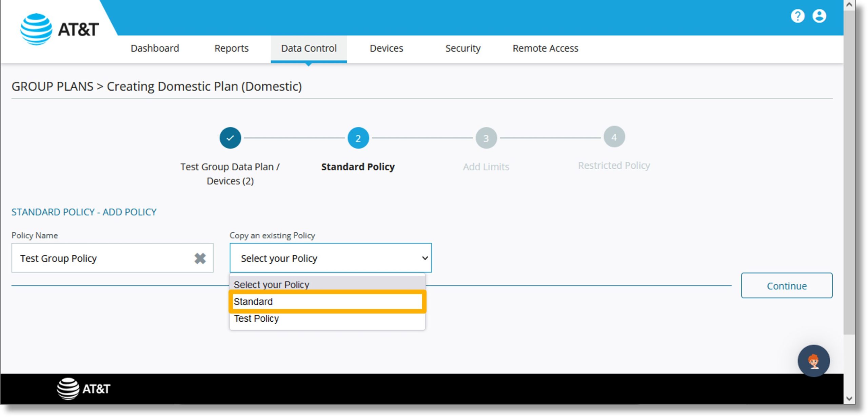
Task: Open the help question mark icon
Action: pos(797,16)
